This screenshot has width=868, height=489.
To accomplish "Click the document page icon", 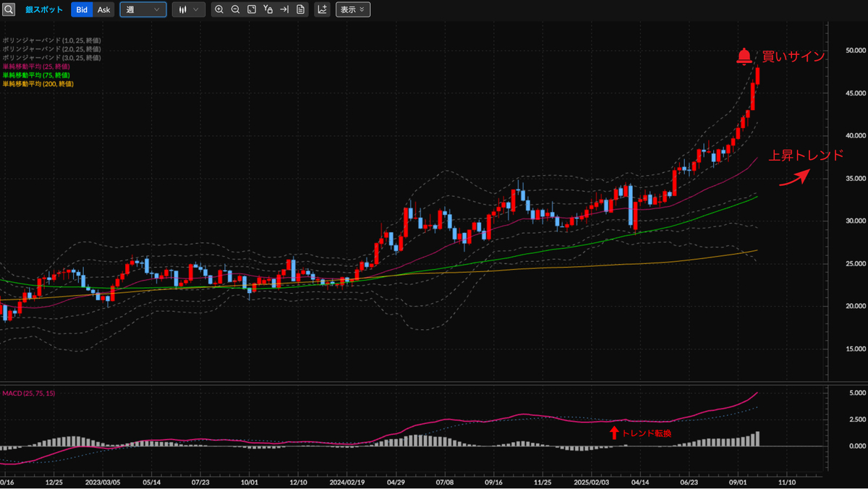I will coord(300,9).
